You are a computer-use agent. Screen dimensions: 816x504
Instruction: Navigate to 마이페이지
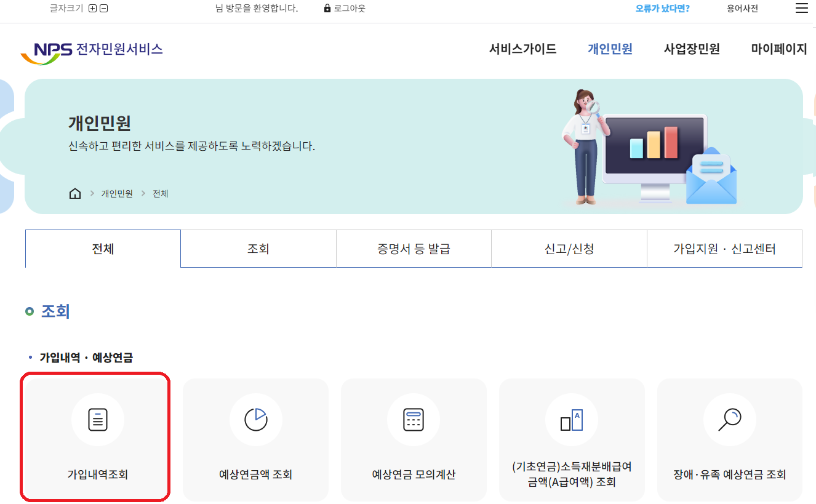point(778,49)
